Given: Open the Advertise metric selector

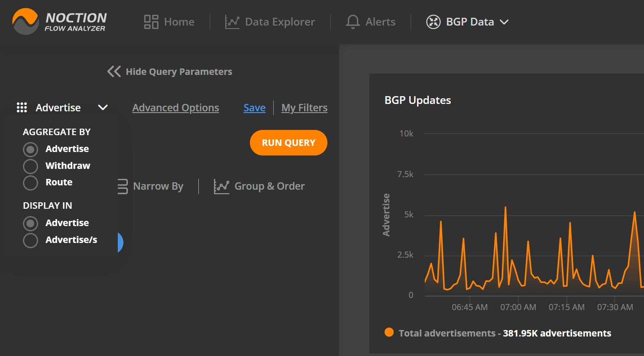Looking at the screenshot, I should coord(62,107).
